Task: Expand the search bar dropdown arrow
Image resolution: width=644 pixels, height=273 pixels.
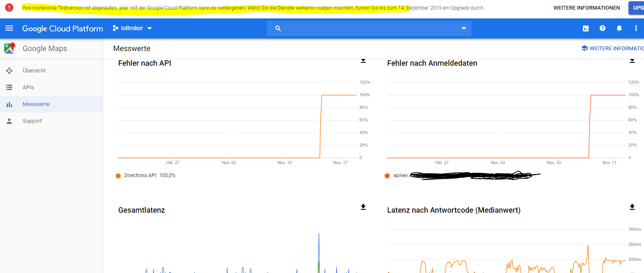Action: tap(464, 28)
